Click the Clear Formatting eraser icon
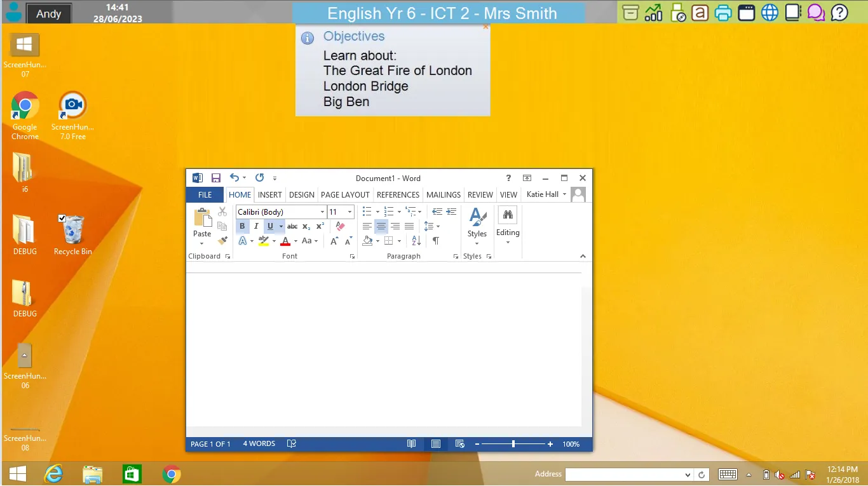868x486 pixels. click(x=340, y=226)
